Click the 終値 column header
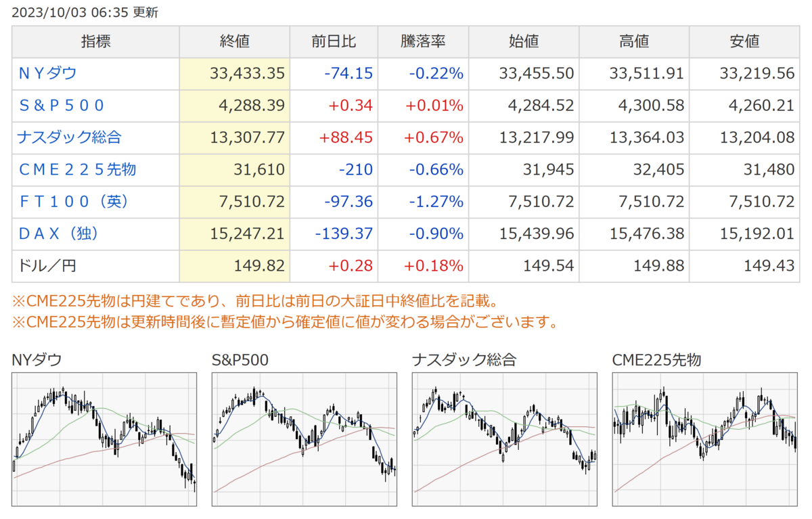Viewport: 812px width, 519px height. (x=234, y=42)
